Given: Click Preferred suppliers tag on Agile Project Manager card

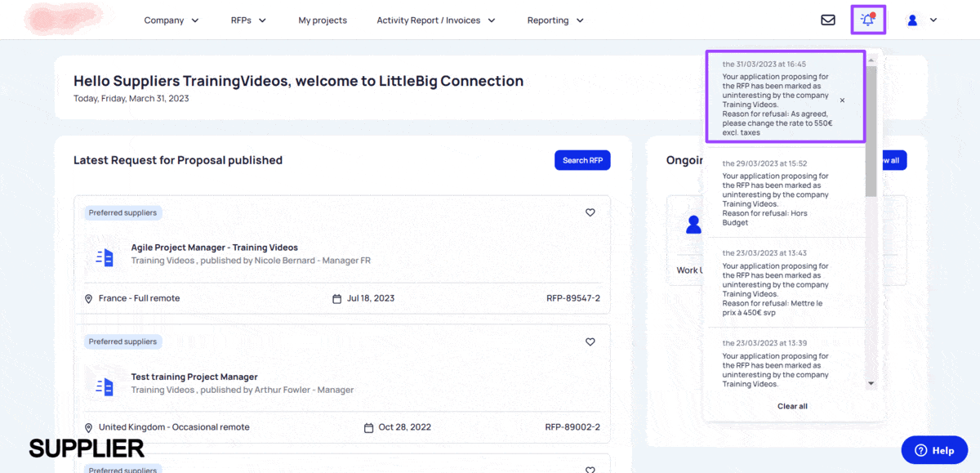Looking at the screenshot, I should pos(123,213).
